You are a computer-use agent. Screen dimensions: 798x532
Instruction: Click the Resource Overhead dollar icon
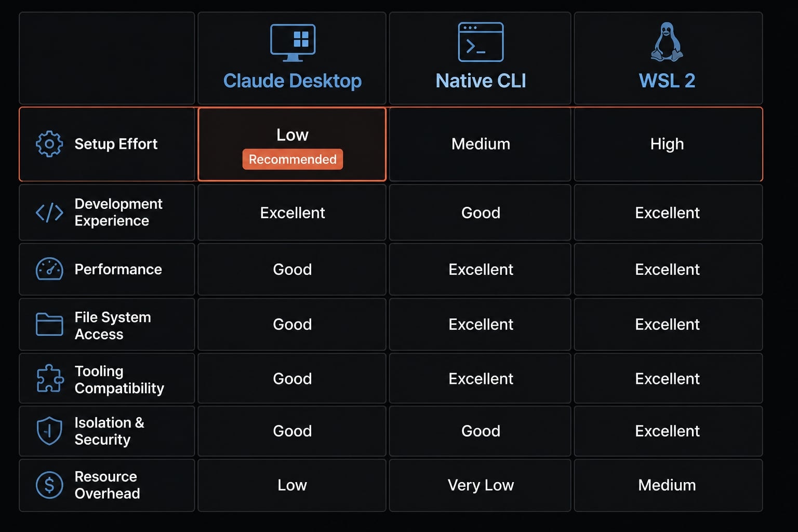[x=49, y=485]
